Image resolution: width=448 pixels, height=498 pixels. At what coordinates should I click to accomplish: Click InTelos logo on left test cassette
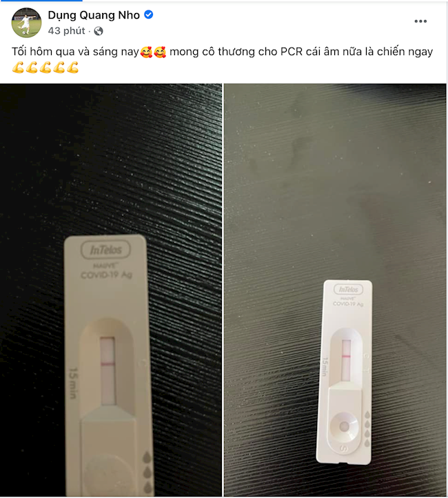click(105, 250)
